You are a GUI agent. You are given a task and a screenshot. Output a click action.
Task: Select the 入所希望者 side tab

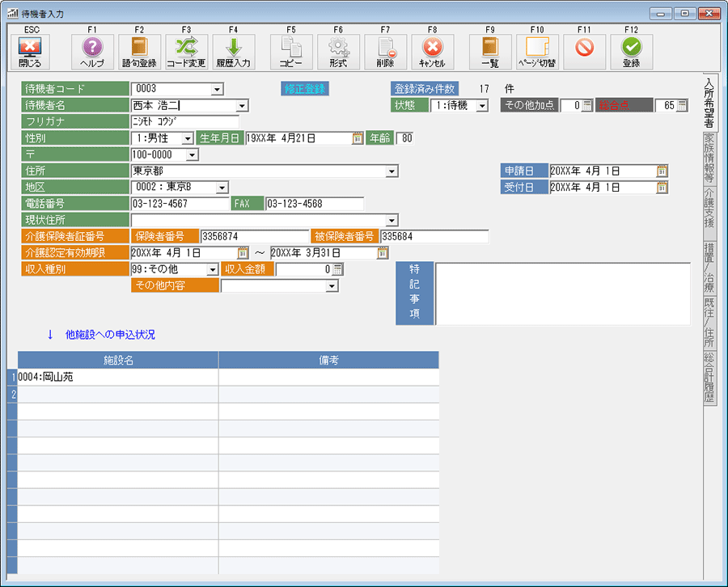[x=709, y=102]
